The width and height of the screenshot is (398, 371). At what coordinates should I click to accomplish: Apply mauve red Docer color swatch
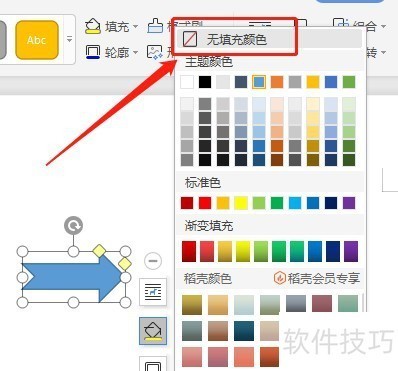pos(322,303)
